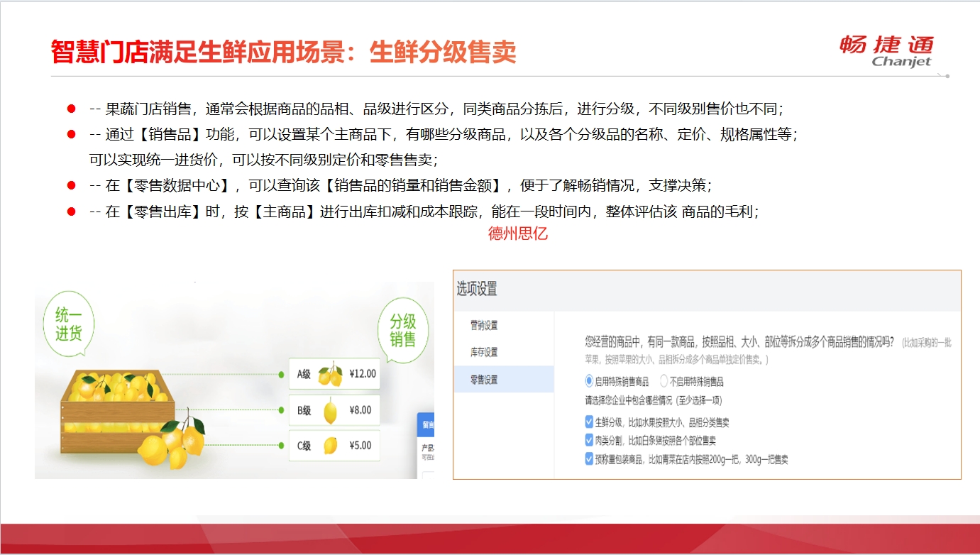Click the bullet line mentioning 【零售数据中心】
Screen dimensions: 980x555
(400, 185)
